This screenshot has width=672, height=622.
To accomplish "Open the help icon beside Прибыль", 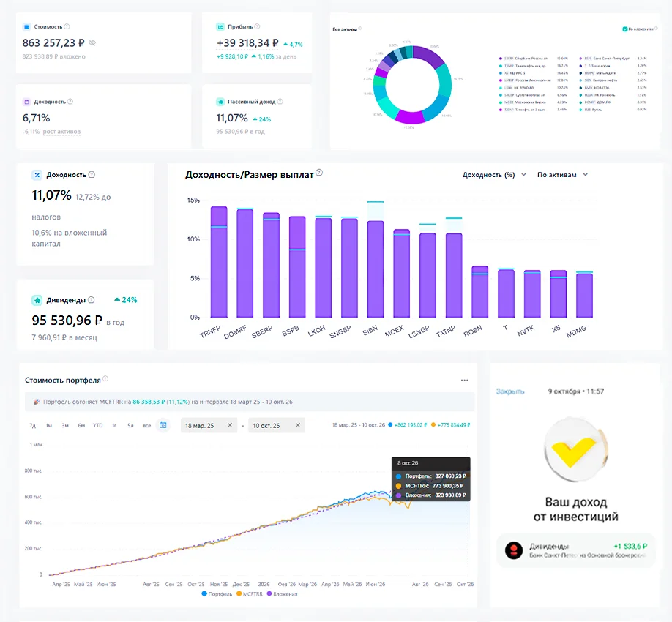I will [x=257, y=26].
